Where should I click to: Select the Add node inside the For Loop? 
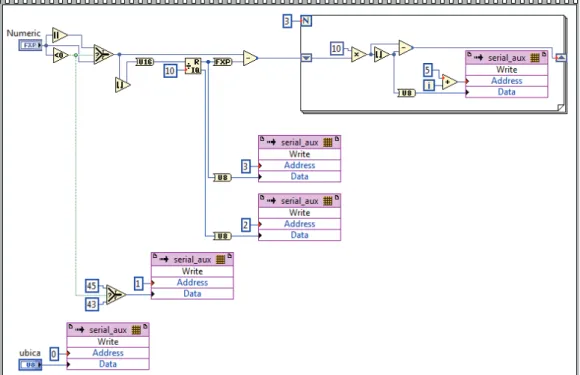pyautogui.click(x=449, y=82)
